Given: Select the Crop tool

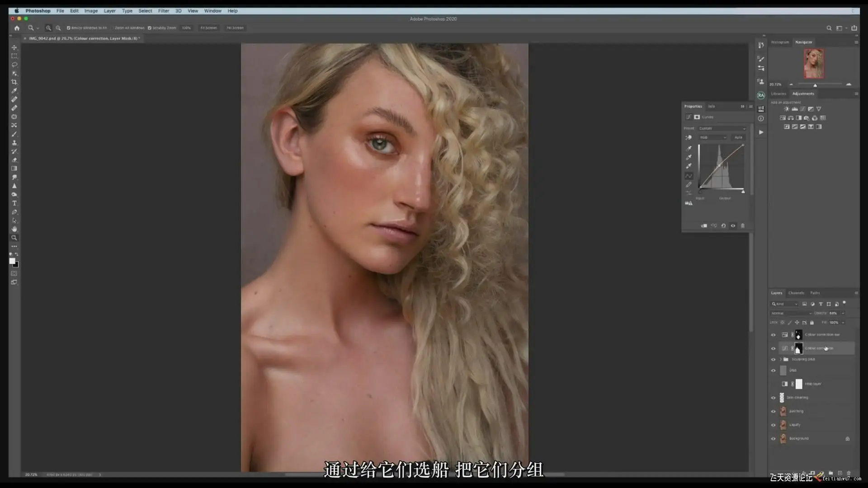Looking at the screenshot, I should click(x=14, y=82).
